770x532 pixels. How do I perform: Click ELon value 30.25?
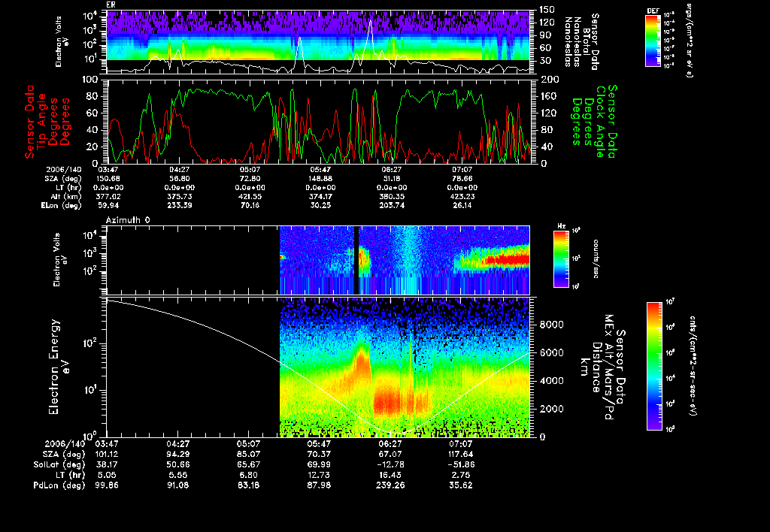(320, 206)
